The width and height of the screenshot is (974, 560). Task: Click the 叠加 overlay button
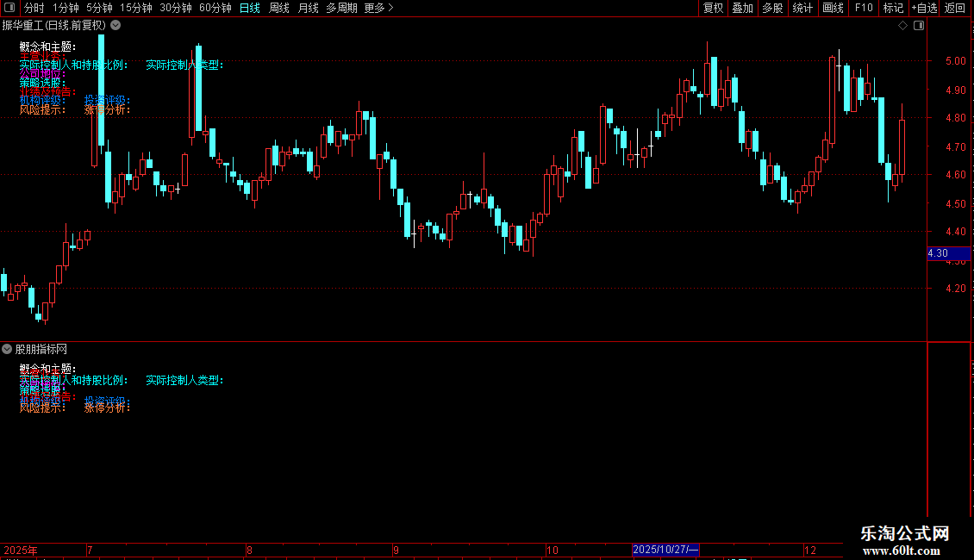point(742,8)
